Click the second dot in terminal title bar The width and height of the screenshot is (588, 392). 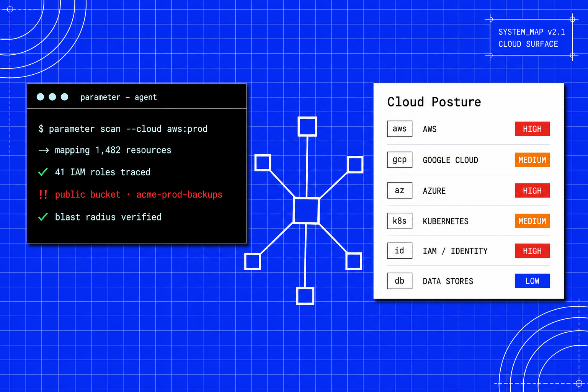(x=52, y=97)
